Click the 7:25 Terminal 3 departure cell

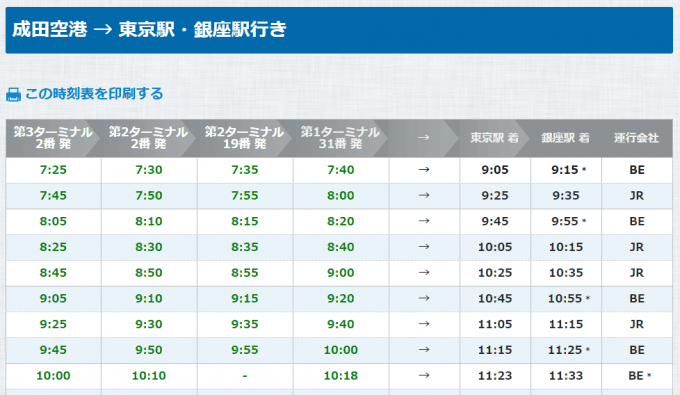(x=53, y=170)
